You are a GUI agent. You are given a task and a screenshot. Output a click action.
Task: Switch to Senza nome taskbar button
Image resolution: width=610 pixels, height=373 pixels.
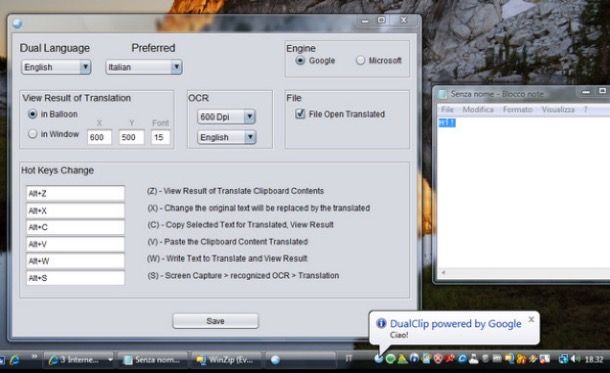[152, 359]
